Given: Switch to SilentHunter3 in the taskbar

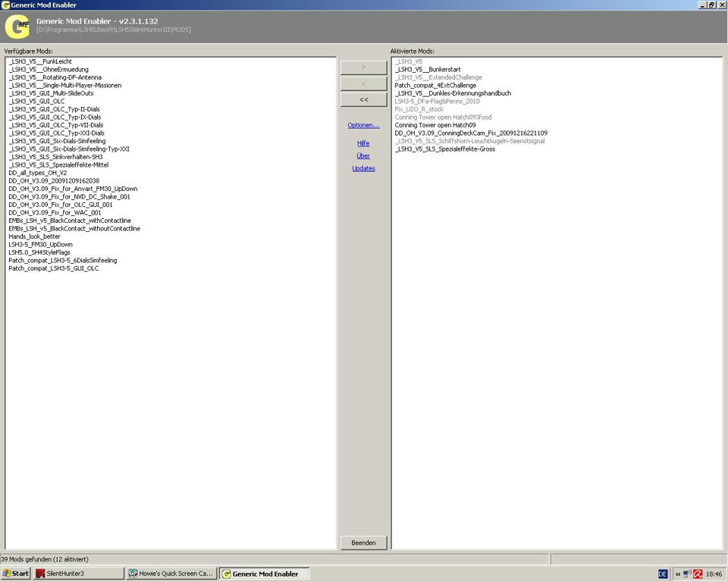Looking at the screenshot, I should (78, 574).
